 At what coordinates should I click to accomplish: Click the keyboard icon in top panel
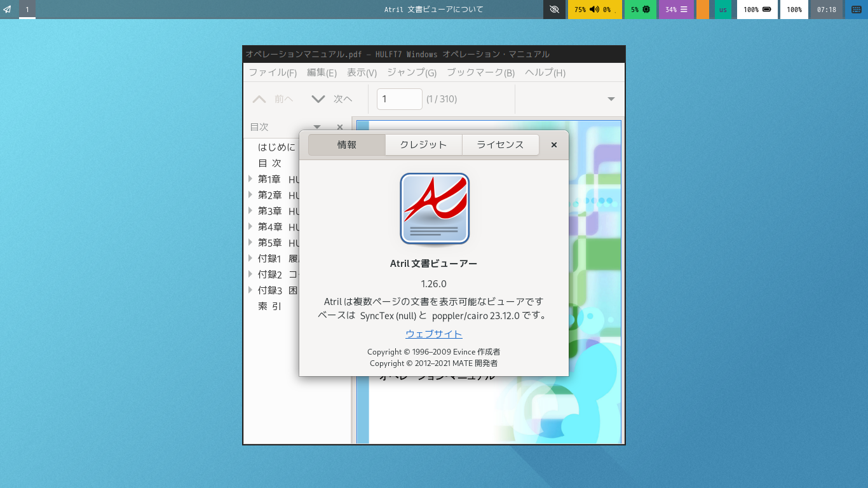point(857,10)
